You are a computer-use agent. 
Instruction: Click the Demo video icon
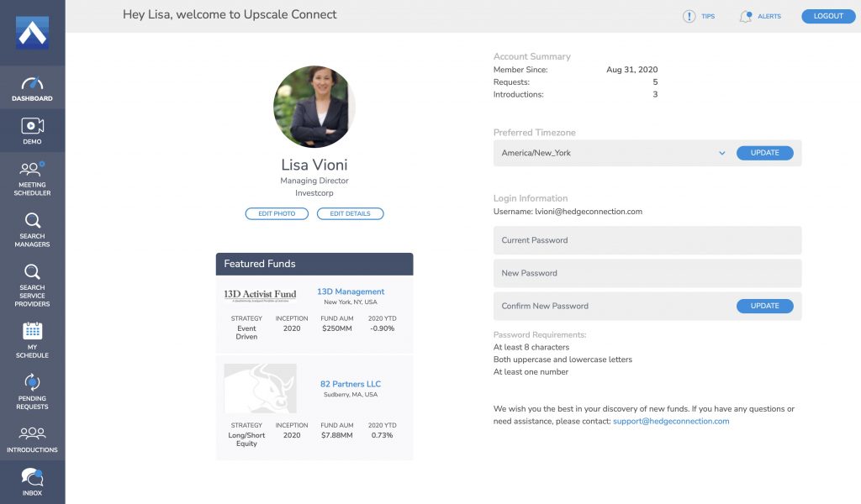click(32, 126)
